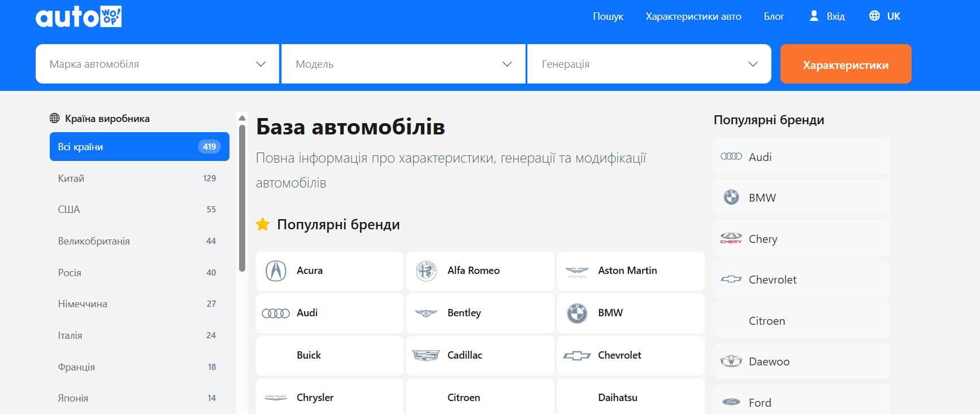Click the Вхід login link
The height and width of the screenshot is (414, 980).
[836, 16]
